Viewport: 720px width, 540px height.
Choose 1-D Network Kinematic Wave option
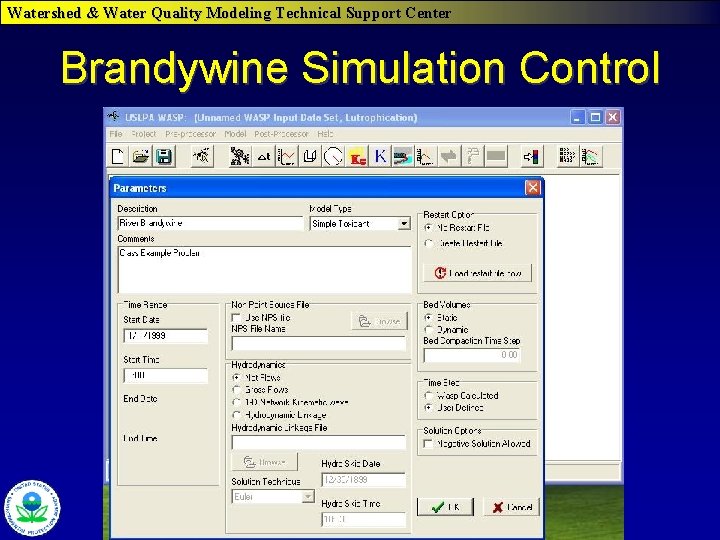pos(236,402)
